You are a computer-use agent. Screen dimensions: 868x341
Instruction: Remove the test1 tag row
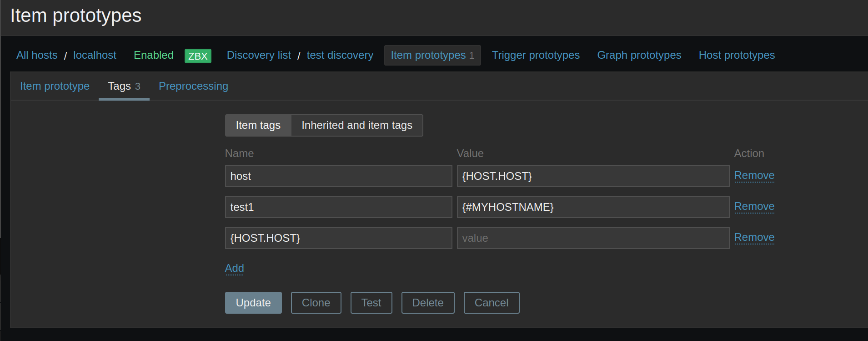coord(754,207)
